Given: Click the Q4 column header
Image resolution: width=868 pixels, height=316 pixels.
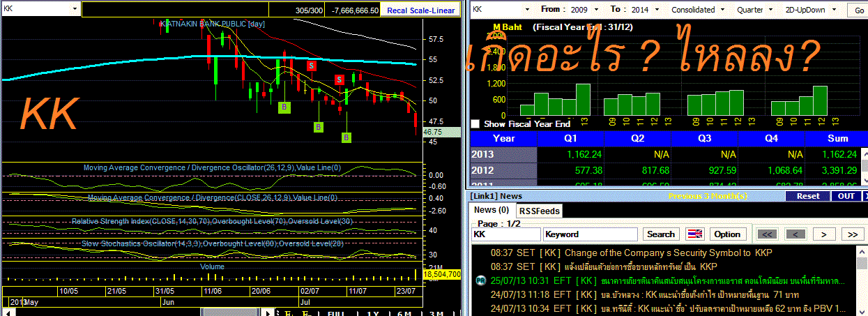Looking at the screenshot, I should [x=771, y=138].
